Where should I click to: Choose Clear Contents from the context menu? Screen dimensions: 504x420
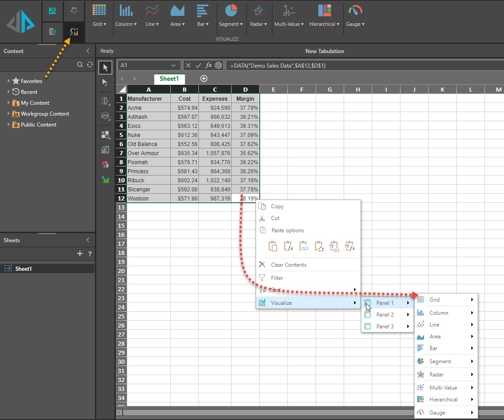288,264
